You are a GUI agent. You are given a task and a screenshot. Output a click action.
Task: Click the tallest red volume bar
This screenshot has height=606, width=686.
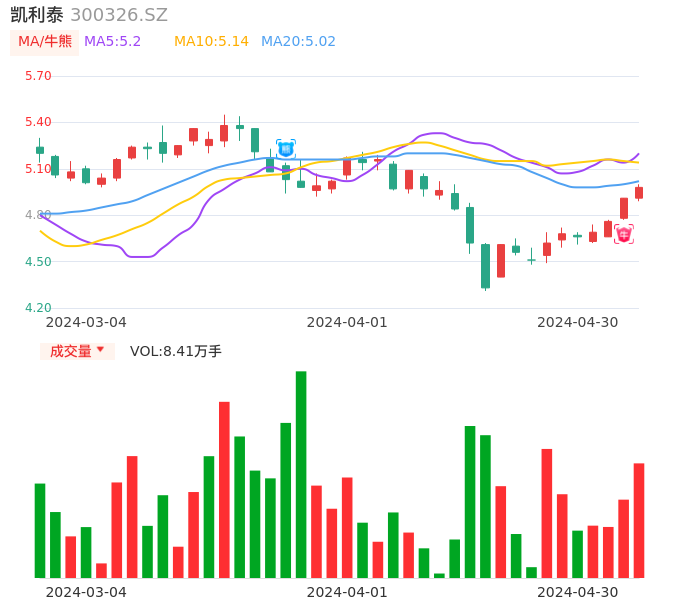pos(224,489)
